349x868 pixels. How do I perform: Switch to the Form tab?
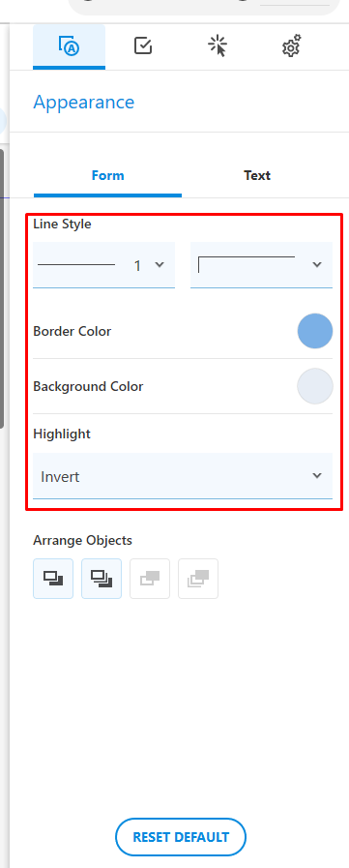108,175
